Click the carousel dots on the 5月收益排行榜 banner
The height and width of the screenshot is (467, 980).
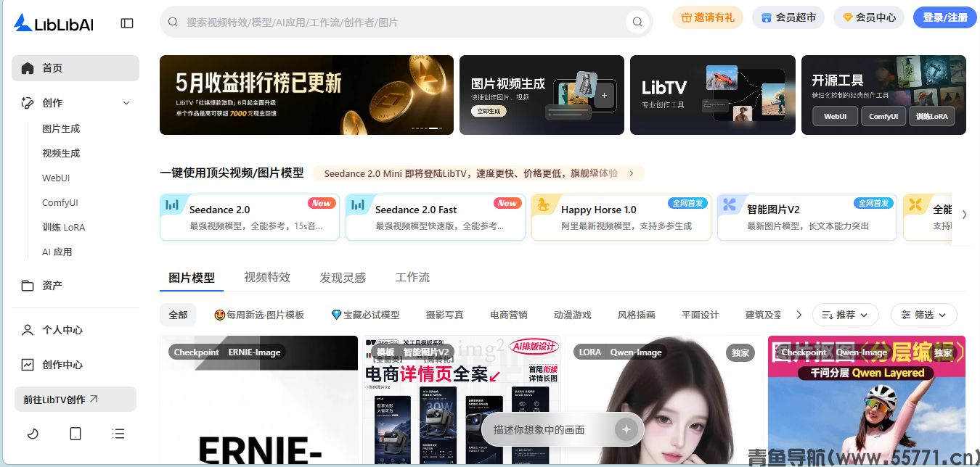click(428, 128)
